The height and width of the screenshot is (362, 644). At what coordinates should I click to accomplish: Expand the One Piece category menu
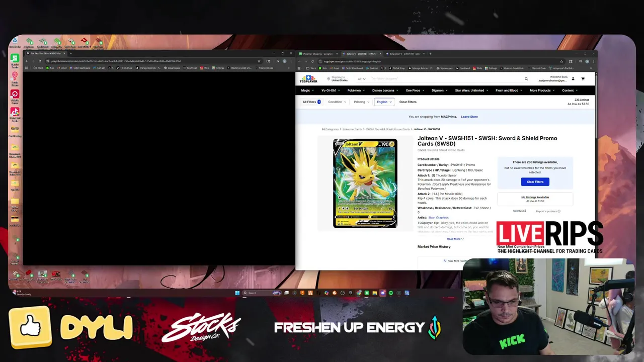pos(415,90)
